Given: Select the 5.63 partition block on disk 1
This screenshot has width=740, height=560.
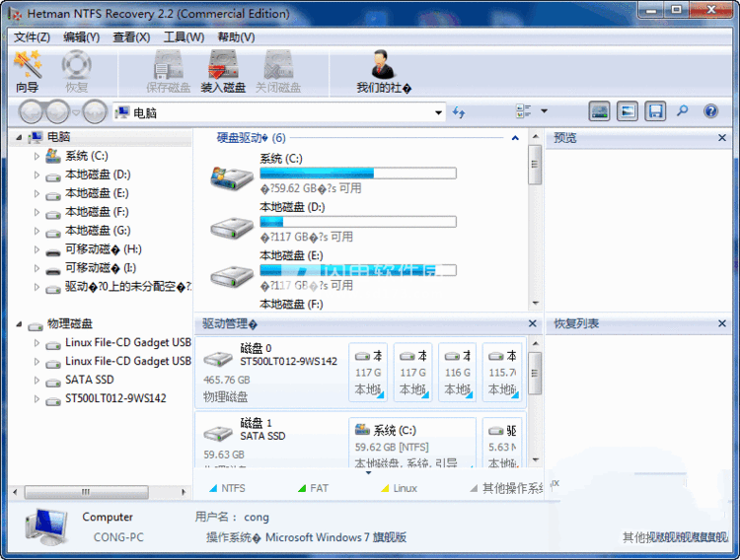Looking at the screenshot, I should tap(502, 443).
